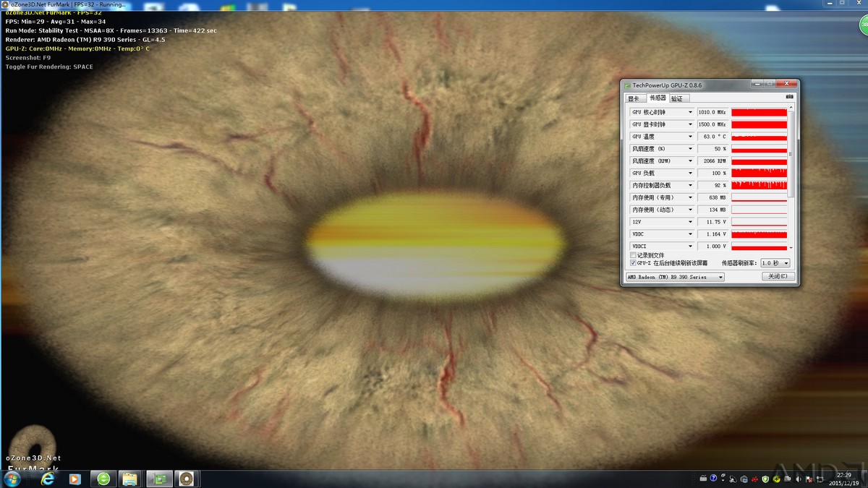Click the 1.164 V VDDC value
This screenshot has height=488, width=868.
pos(713,234)
